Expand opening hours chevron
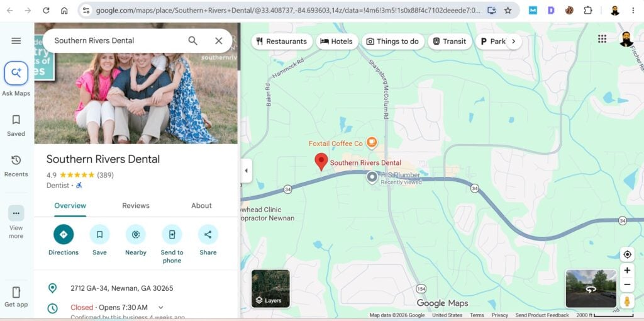This screenshot has height=321, width=644. point(160,307)
